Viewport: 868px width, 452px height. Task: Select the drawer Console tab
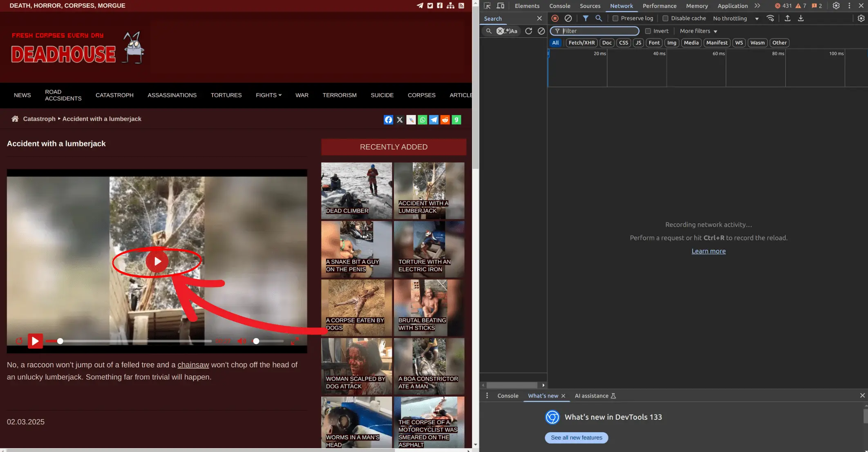[508, 396]
